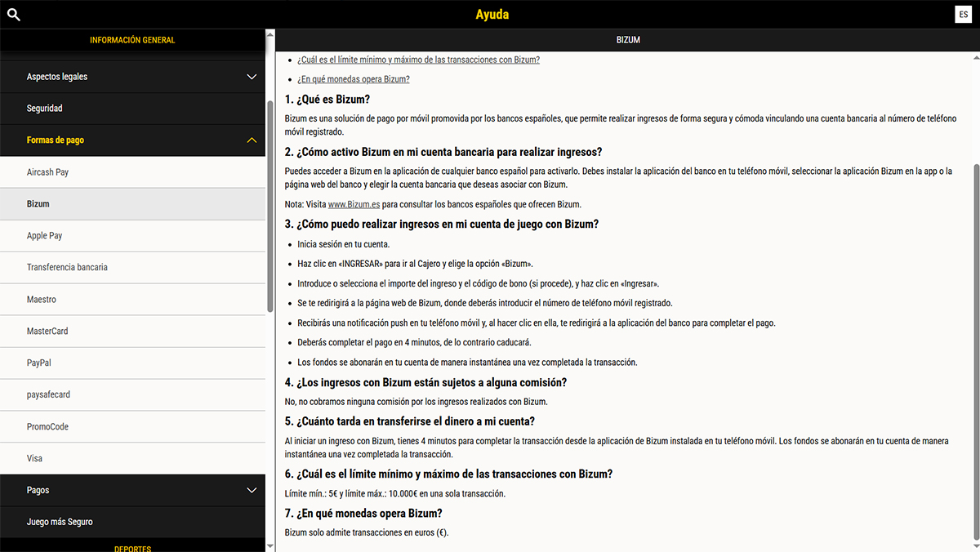980x552 pixels.
Task: Visit the www.Bizum.es link
Action: pos(354,204)
